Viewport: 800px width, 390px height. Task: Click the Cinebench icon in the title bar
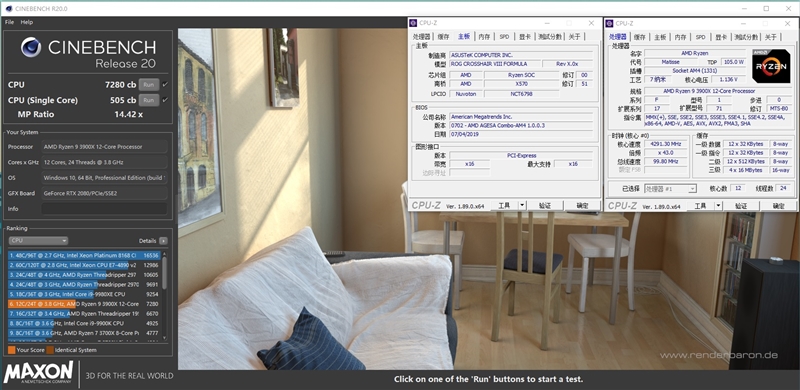coord(9,8)
